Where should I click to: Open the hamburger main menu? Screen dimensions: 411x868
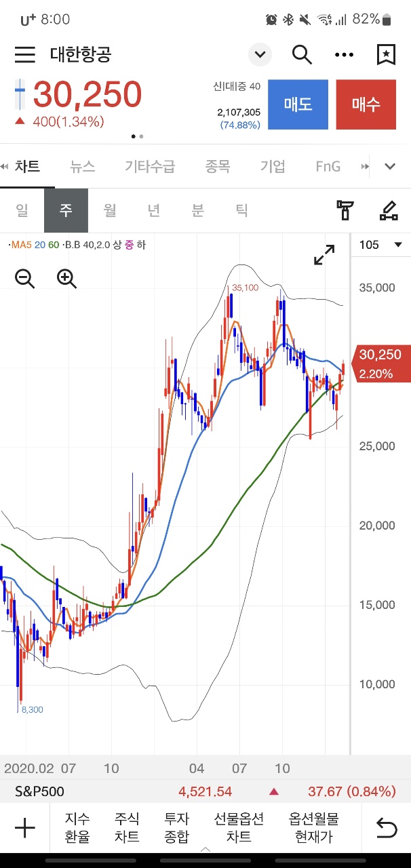[24, 54]
